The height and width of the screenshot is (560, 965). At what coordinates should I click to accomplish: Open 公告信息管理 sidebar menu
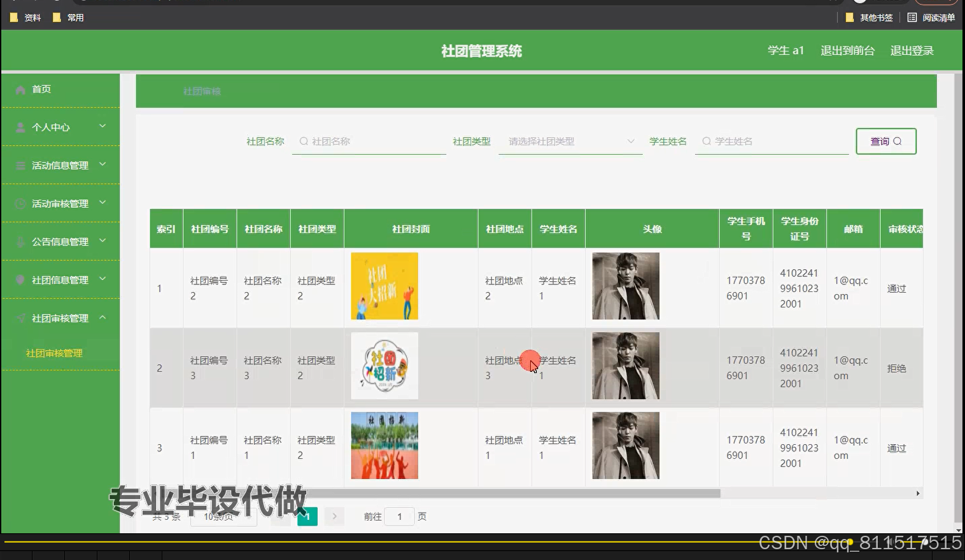[60, 242]
